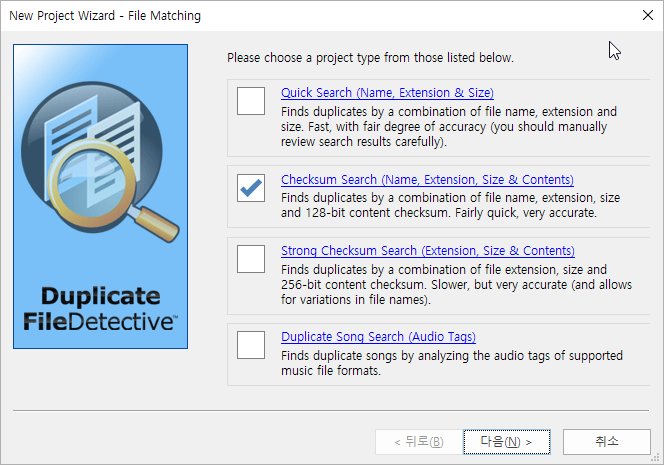Click the 취소 cancel button
This screenshot has width=664, height=465.
pos(606,442)
